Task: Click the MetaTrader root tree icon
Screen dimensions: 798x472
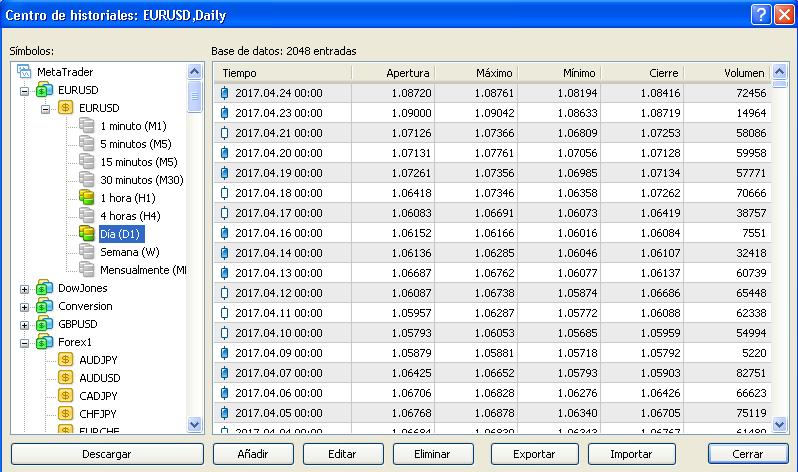Action: tap(24, 72)
